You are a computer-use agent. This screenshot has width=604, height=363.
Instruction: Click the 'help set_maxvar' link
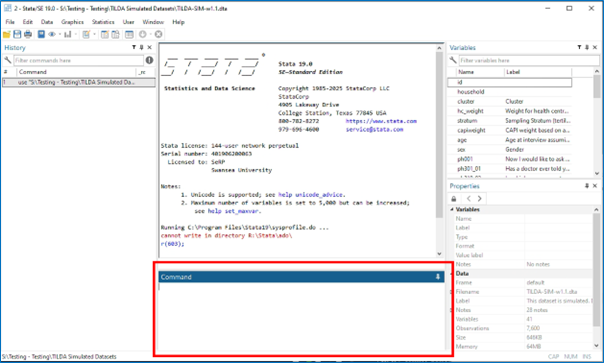pos(233,211)
